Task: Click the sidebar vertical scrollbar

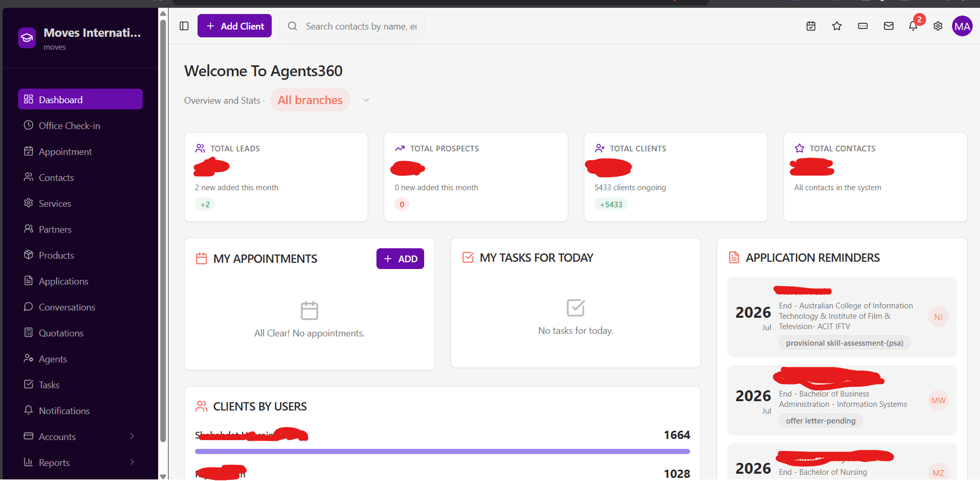Action: pos(163,231)
